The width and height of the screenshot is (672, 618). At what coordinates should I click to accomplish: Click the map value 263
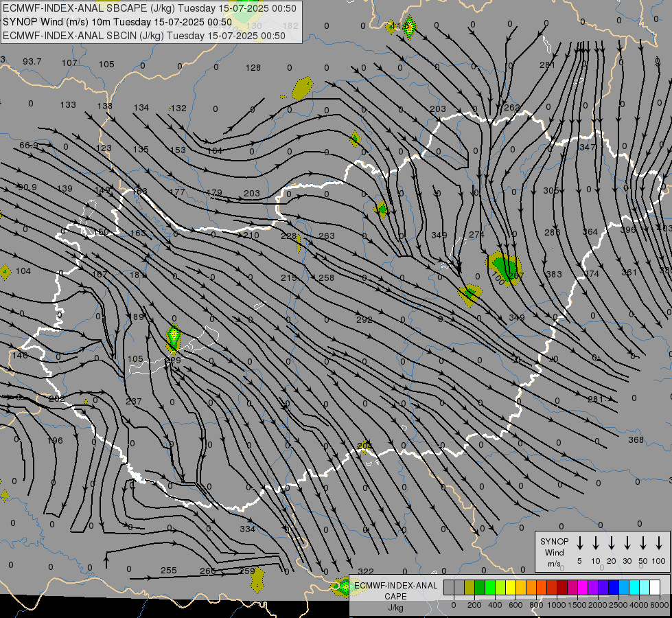[x=327, y=236]
